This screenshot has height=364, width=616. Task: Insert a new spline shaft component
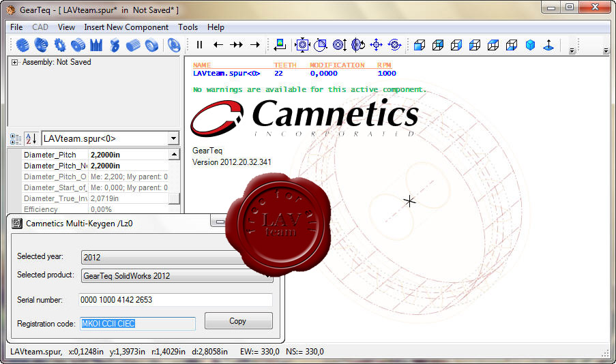click(133, 45)
